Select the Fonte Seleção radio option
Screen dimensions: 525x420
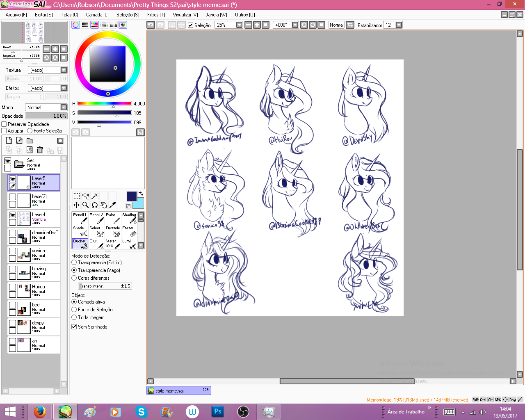pyautogui.click(x=30, y=131)
